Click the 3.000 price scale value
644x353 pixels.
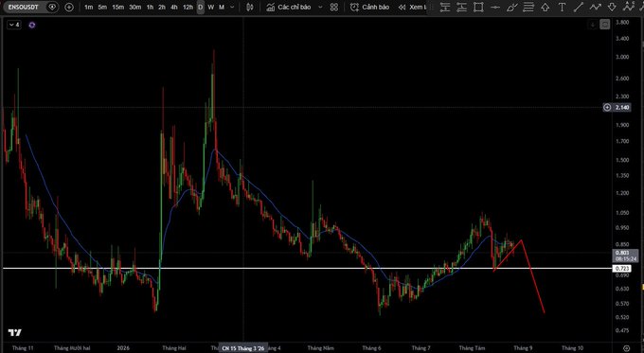click(x=622, y=57)
